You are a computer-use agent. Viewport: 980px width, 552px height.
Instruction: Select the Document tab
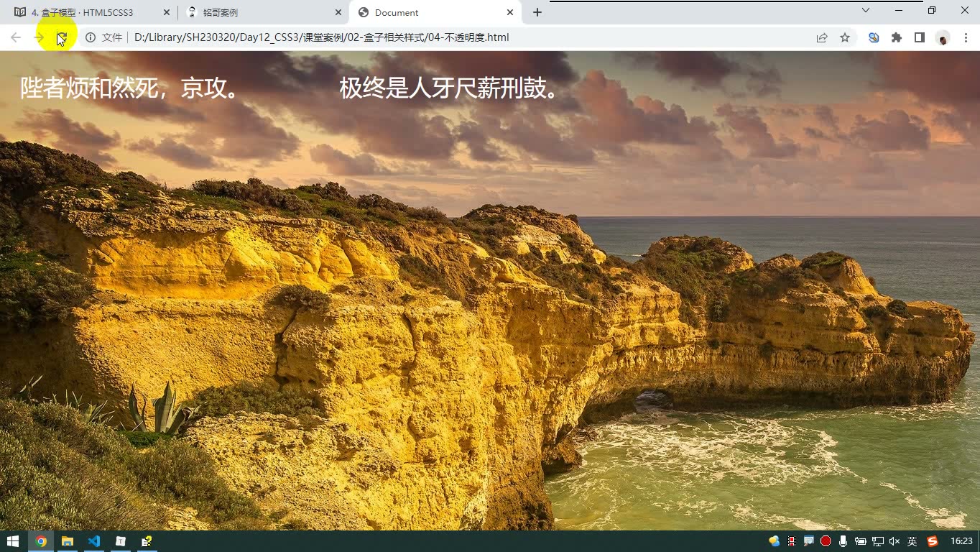(x=435, y=12)
